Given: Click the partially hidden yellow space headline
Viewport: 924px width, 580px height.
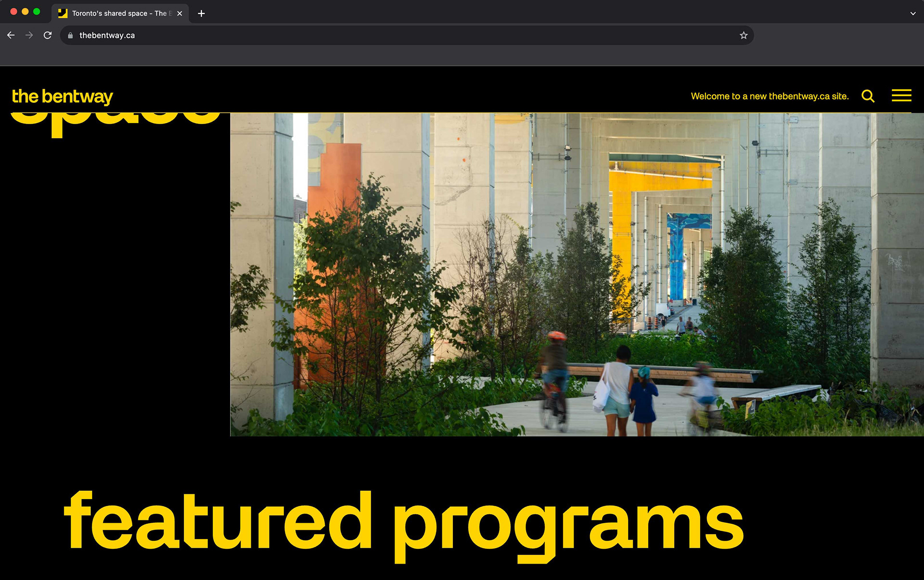Looking at the screenshot, I should (x=115, y=121).
